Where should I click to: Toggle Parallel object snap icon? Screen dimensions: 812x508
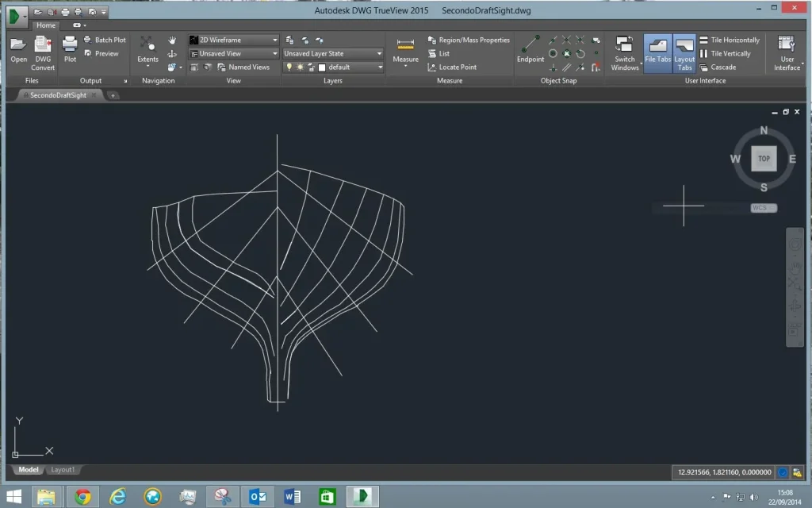coord(566,67)
